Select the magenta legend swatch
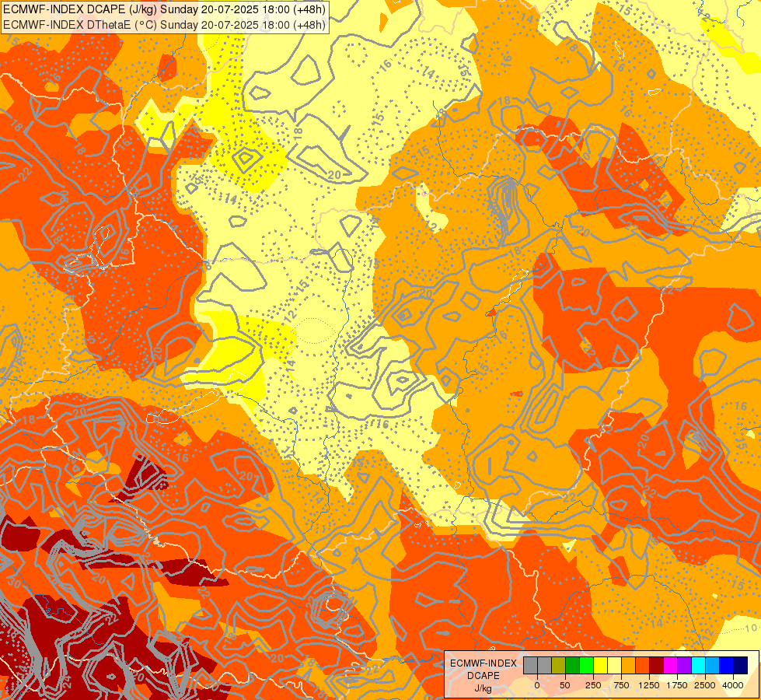This screenshot has width=761, height=700. [671, 665]
